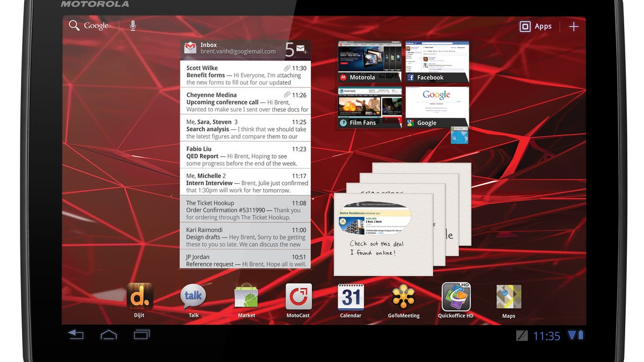Viewport: 644px width, 362px height.
Task: Add a widget with the plus icon
Action: tap(573, 26)
